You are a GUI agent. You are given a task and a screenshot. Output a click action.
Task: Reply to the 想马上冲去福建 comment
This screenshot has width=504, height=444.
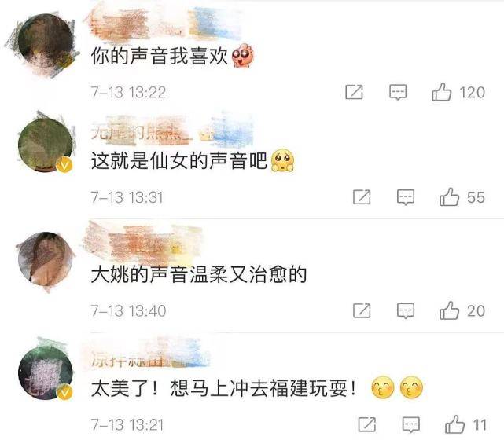click(411, 424)
